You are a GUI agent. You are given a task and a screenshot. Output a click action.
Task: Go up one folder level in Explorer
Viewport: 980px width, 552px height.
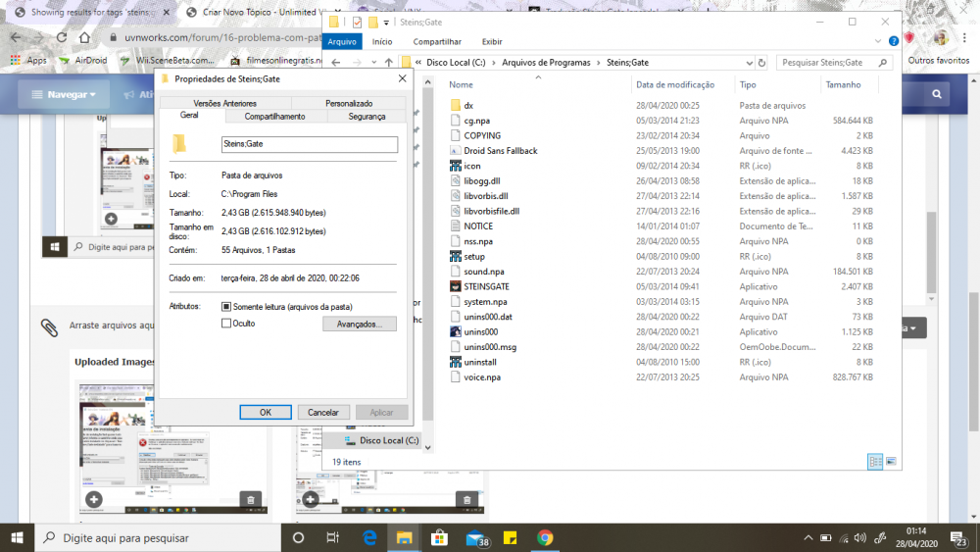pyautogui.click(x=389, y=63)
